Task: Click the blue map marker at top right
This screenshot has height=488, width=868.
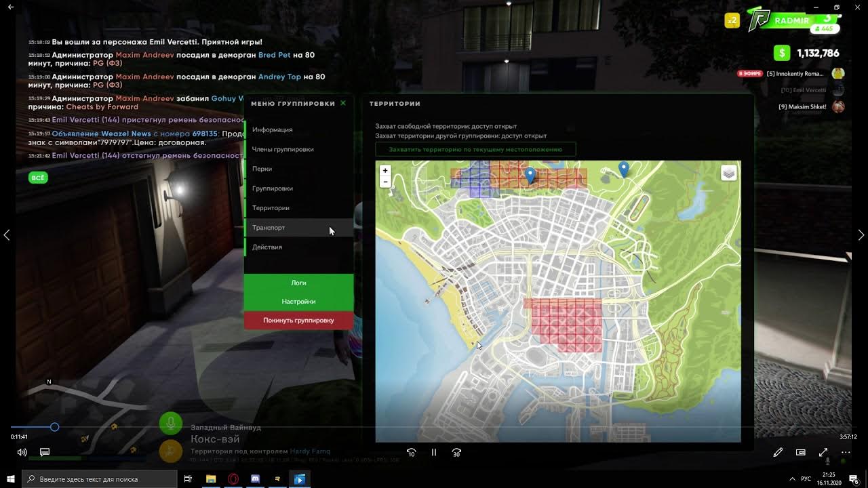Action: [623, 169]
